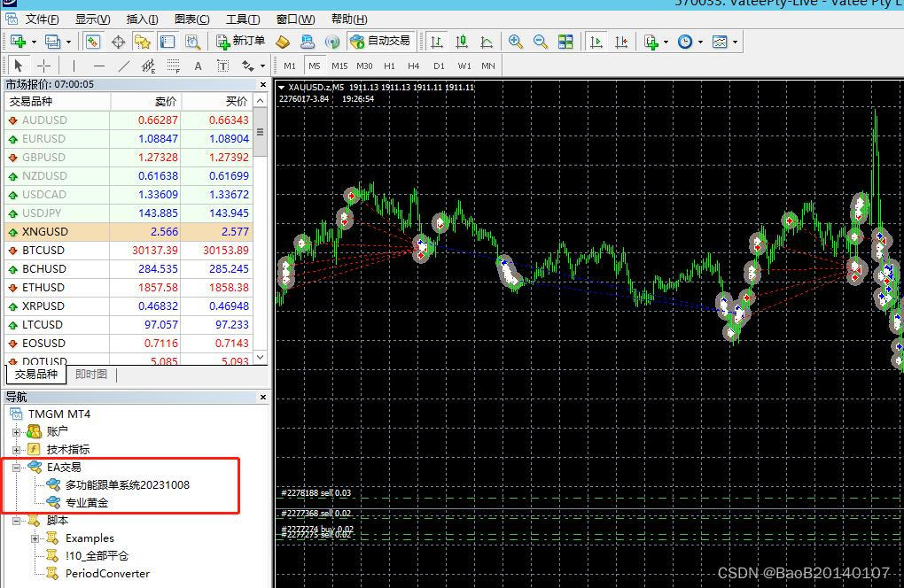This screenshot has height=588, width=904.
Task: Toggle the chart shift icon
Action: point(621,42)
